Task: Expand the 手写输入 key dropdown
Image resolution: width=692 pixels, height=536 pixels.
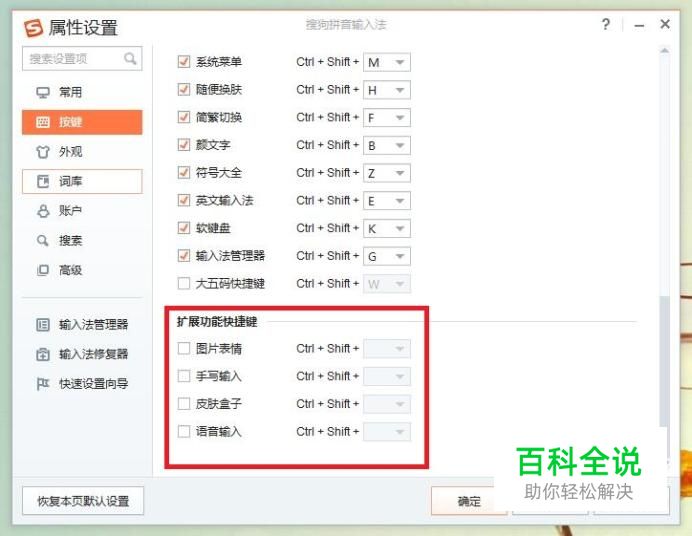Action: (387, 376)
